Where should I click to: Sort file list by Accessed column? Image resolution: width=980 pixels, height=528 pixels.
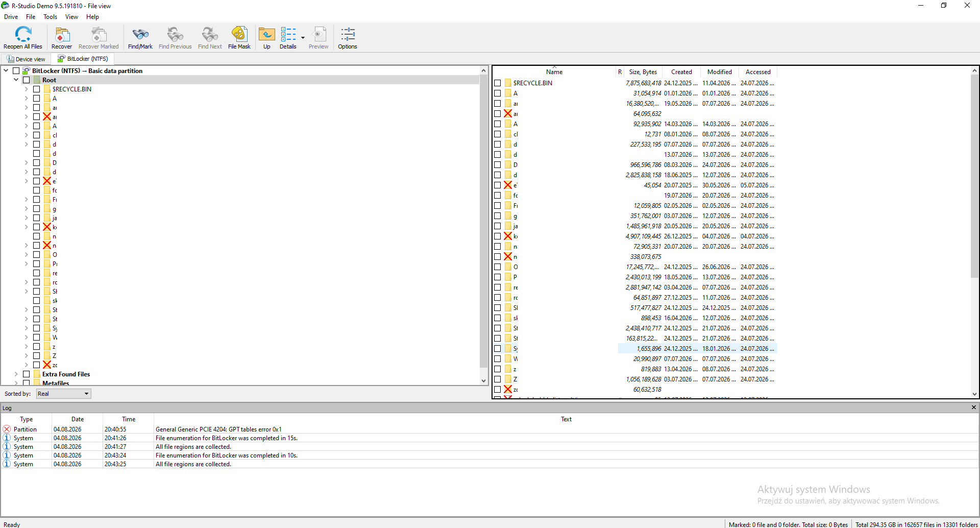point(758,72)
